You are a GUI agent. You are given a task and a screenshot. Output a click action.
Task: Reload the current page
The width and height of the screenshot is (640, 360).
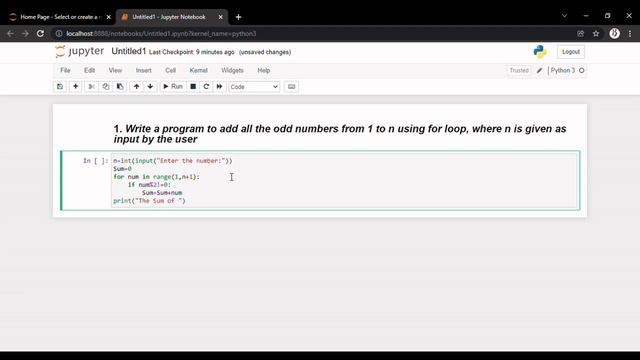40,34
